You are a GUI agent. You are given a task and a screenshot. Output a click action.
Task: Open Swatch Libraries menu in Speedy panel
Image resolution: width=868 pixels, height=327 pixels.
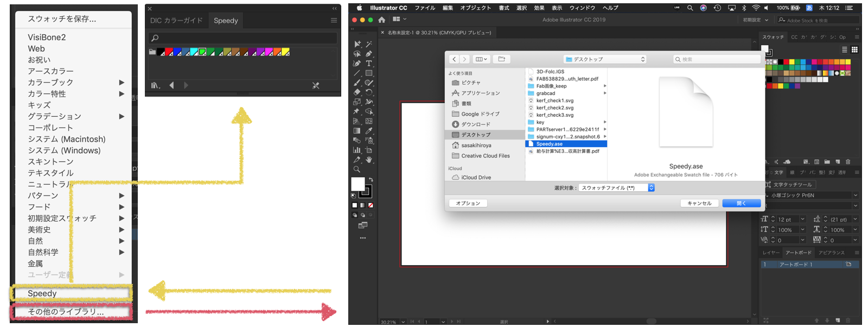[156, 85]
